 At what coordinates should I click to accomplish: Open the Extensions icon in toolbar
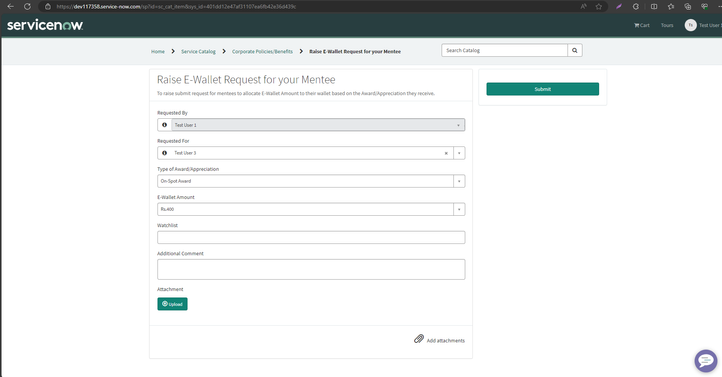point(636,6)
